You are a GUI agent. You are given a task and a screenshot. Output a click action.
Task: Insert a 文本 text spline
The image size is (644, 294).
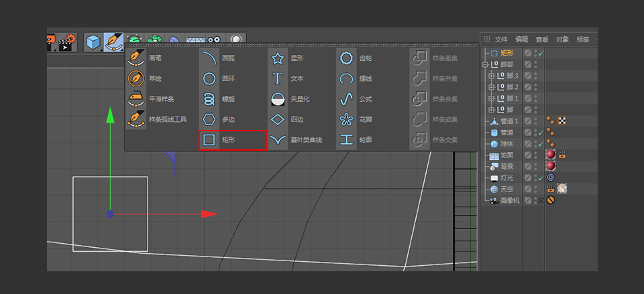pyautogui.click(x=286, y=78)
